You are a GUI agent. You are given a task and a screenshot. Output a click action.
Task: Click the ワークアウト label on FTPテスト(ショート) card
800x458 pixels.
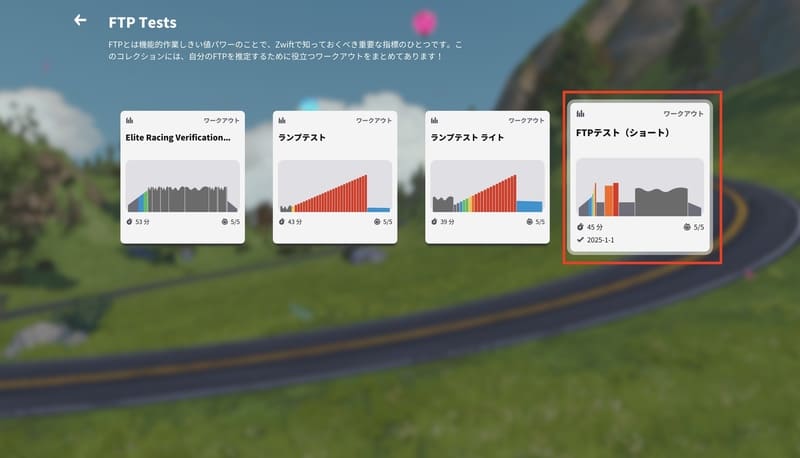[683, 114]
